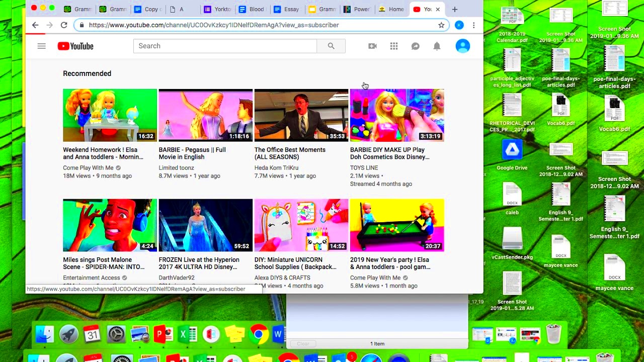
Task: Switch to the Power tab
Action: [x=356, y=9]
